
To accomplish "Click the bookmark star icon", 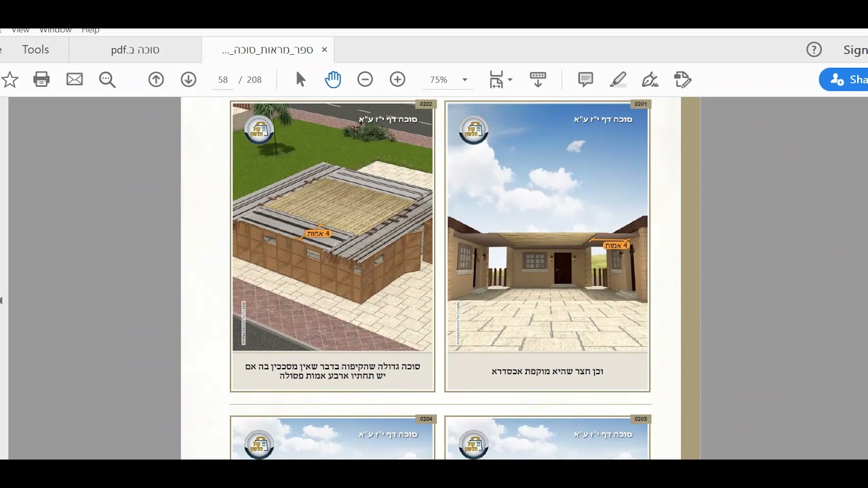I will click(x=9, y=80).
